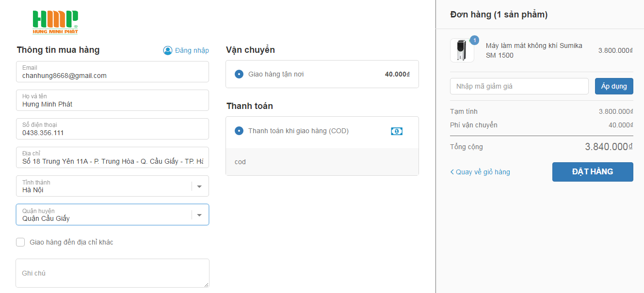This screenshot has height=293, width=644.
Task: Click the Ghi chú notes textarea
Action: pyautogui.click(x=112, y=273)
